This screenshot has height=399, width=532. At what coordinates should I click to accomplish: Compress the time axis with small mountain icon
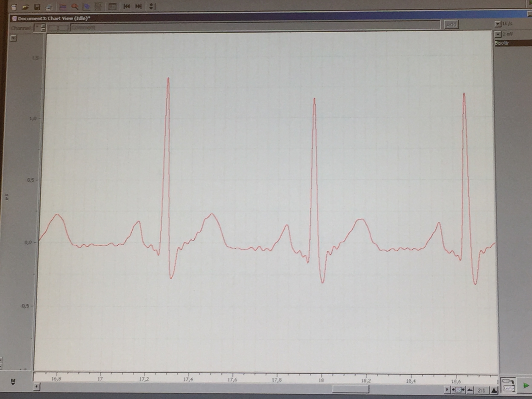(470, 390)
